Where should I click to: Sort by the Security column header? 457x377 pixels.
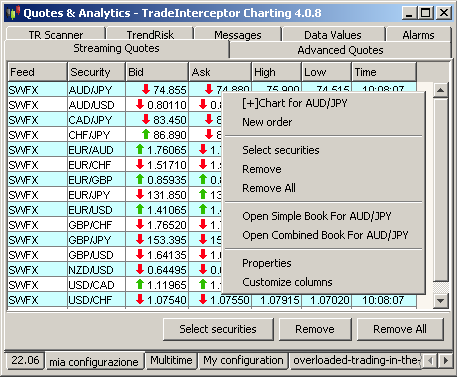96,72
